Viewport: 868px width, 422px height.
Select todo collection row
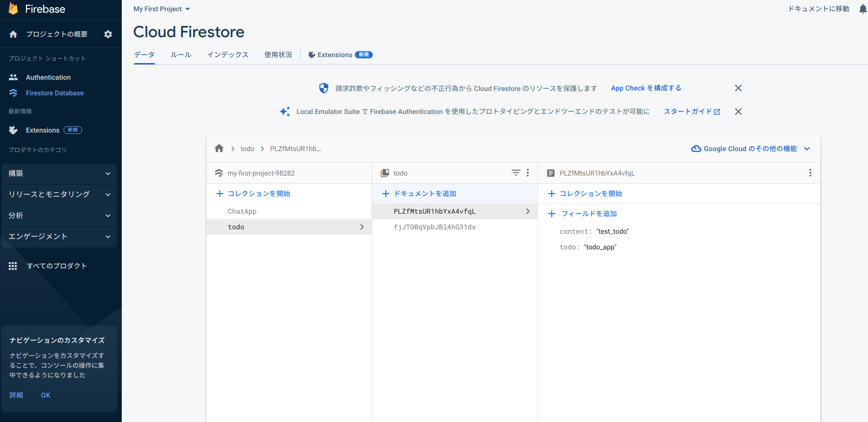(289, 227)
